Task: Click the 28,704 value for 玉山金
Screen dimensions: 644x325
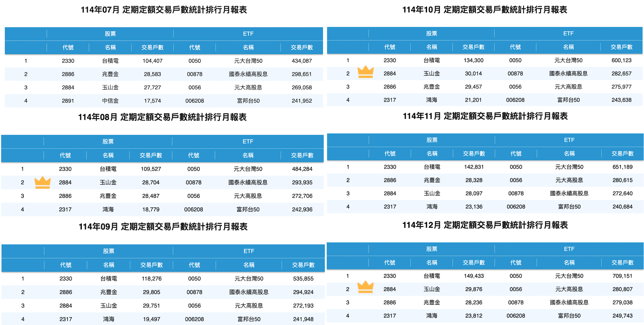Action: point(151,182)
